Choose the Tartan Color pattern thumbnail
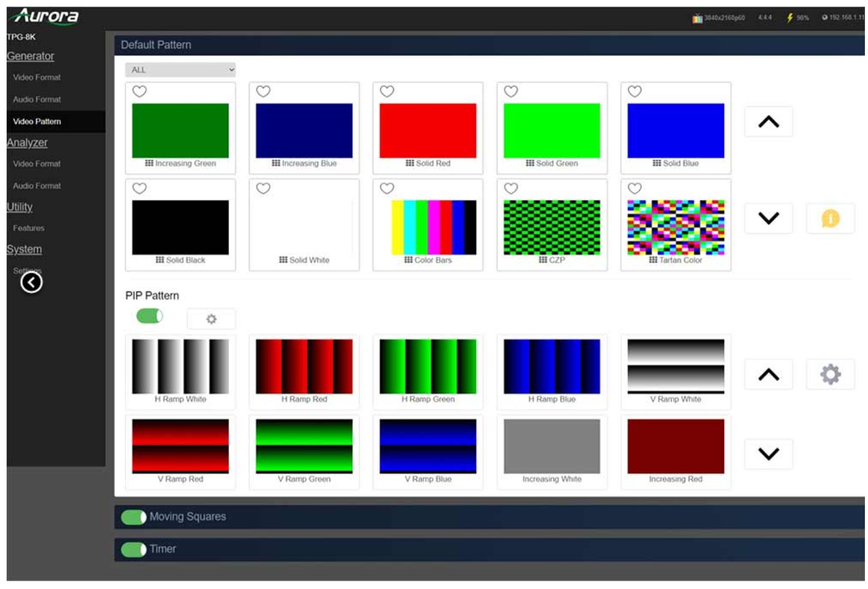 click(x=676, y=227)
